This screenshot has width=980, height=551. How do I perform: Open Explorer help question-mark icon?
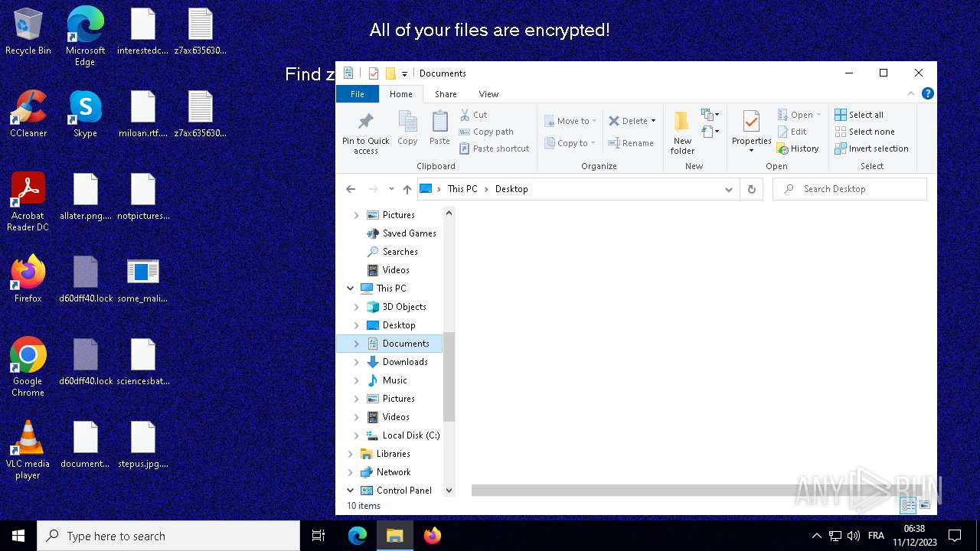(x=927, y=93)
